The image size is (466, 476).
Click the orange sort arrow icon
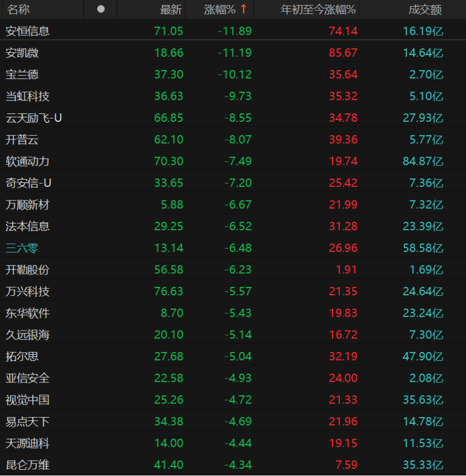(243, 9)
